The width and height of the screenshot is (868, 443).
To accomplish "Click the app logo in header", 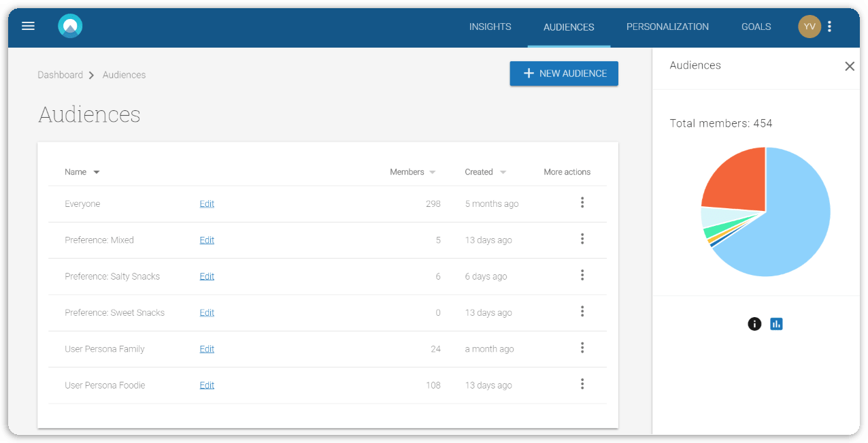I will point(70,27).
